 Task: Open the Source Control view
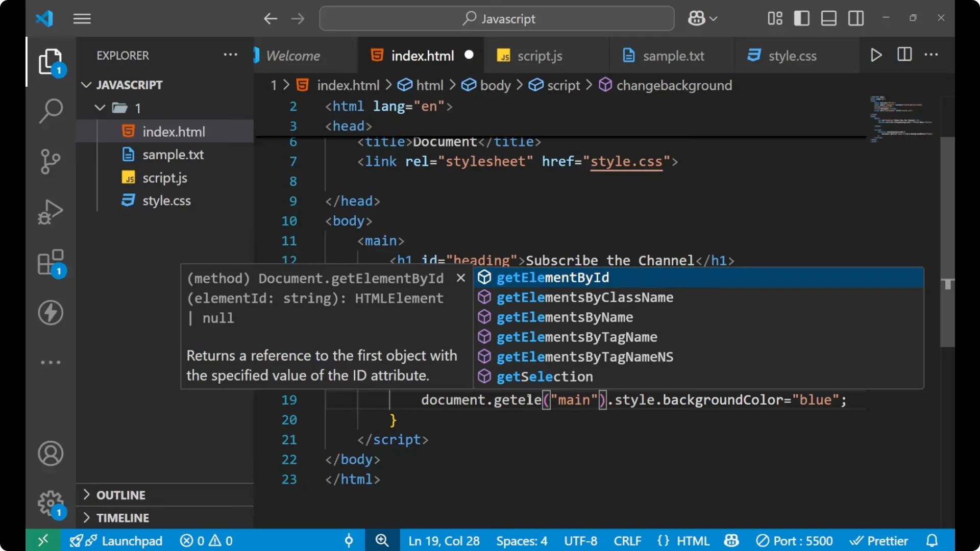(51, 161)
